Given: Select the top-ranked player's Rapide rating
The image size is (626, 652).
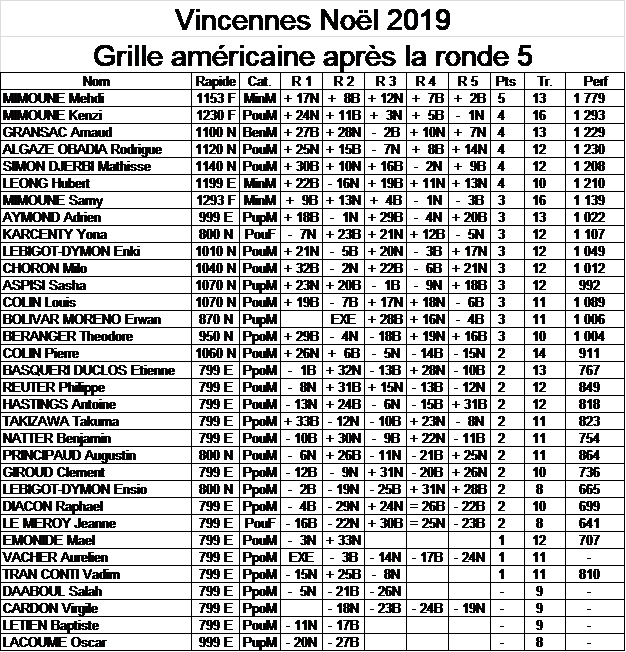Looking at the screenshot, I should click(x=214, y=98).
